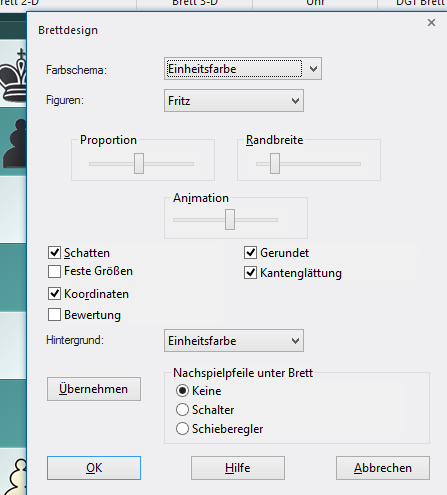Click the white pawn at board bottom
Viewport: 447px width, 495px height.
click(16, 477)
